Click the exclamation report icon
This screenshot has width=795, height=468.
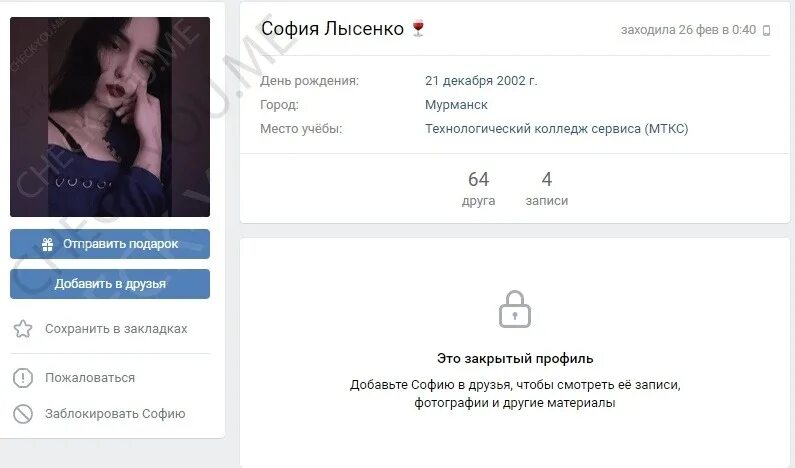pos(23,378)
